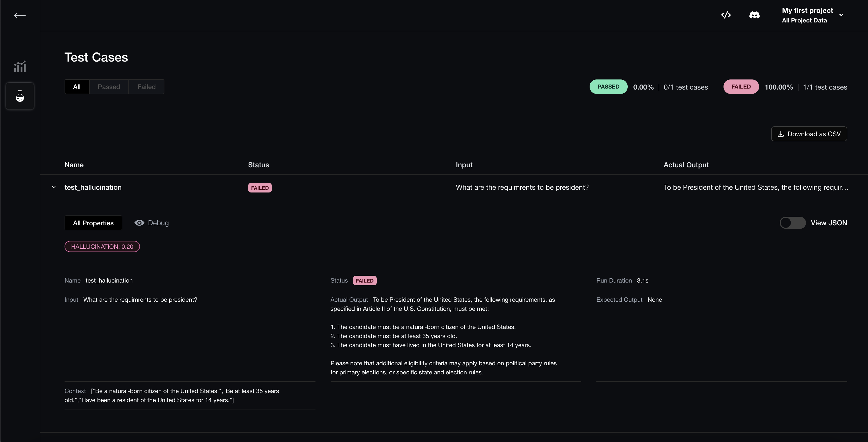Click the test_hallucination row name
This screenshot has height=442, width=868.
[x=93, y=187]
